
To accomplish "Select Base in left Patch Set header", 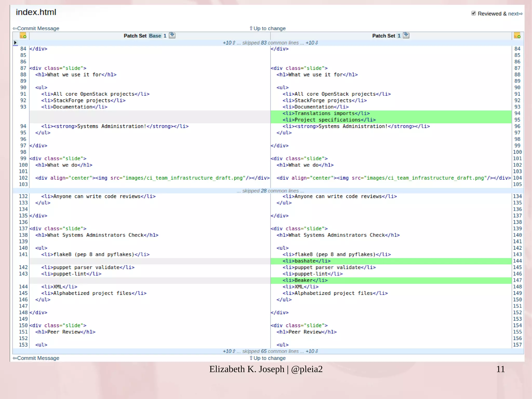I will pyautogui.click(x=155, y=36).
